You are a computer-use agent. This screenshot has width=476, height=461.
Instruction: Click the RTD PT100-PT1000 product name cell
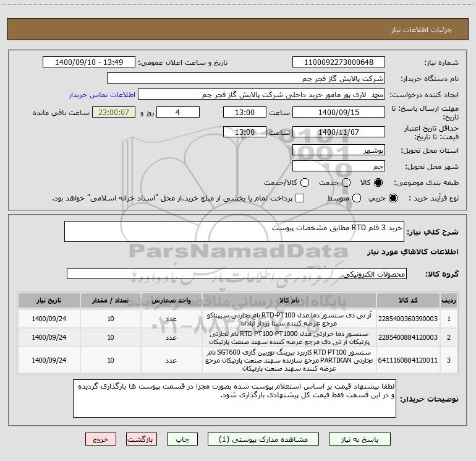pos(289,338)
